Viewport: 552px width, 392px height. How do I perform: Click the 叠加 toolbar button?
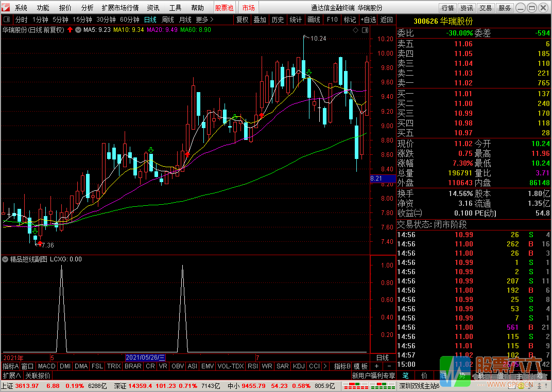pos(260,20)
